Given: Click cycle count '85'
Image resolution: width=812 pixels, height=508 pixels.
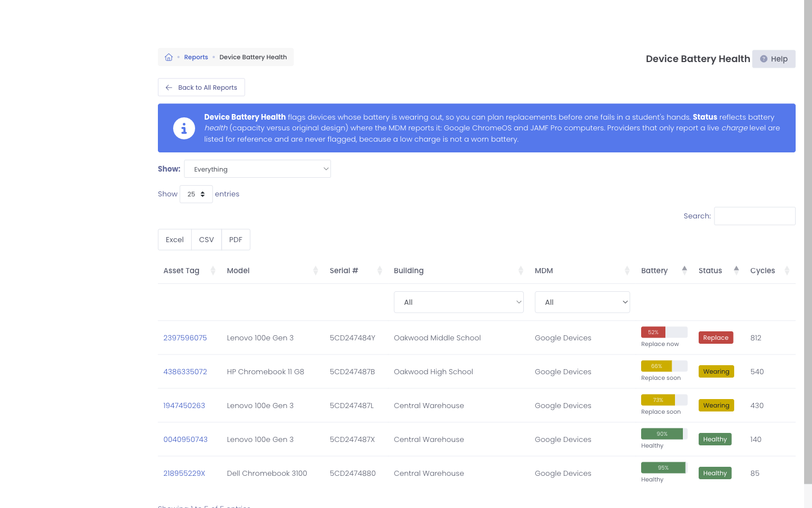Looking at the screenshot, I should click(x=755, y=473).
